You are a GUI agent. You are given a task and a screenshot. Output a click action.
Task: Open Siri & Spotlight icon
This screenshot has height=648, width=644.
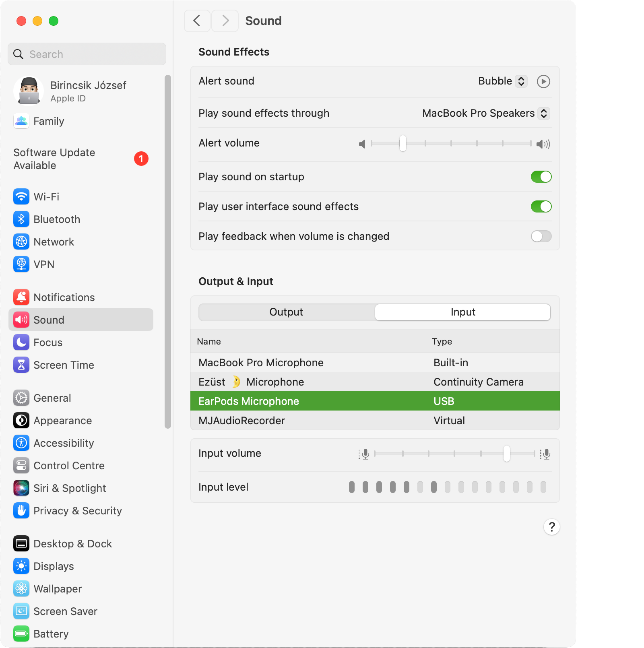point(21,488)
